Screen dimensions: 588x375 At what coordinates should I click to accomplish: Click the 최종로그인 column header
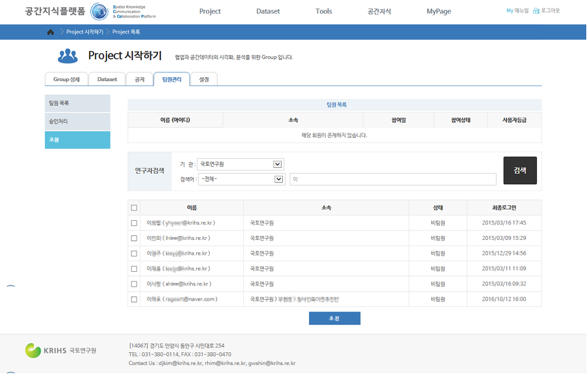tap(504, 208)
